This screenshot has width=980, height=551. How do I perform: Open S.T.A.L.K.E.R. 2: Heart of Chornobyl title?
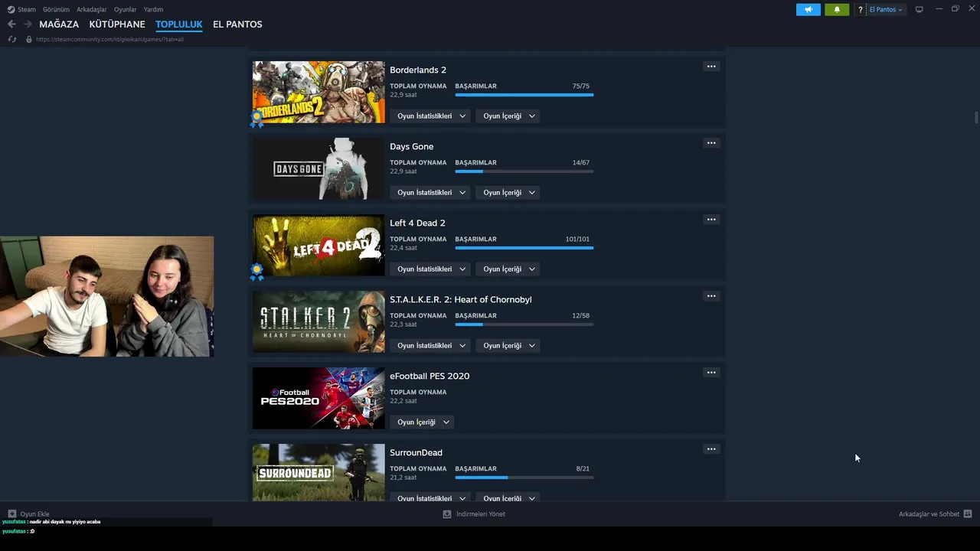point(461,299)
